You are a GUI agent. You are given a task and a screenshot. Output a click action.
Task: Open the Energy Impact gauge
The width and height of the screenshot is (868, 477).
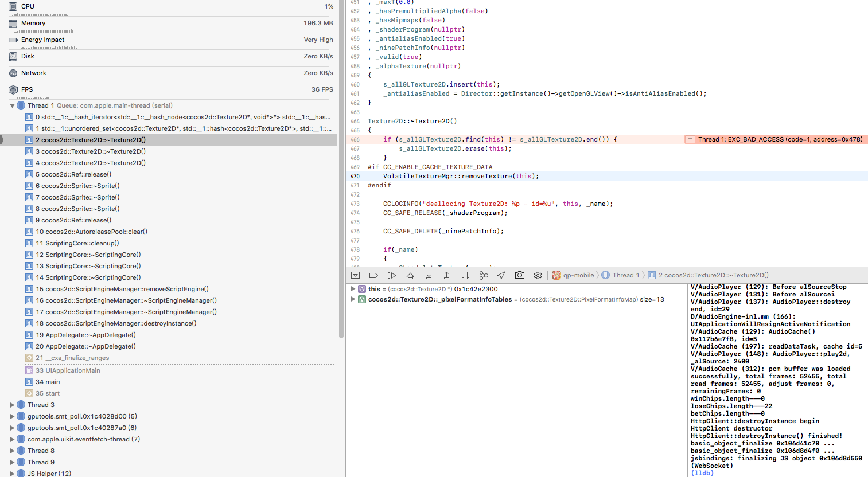coord(171,40)
